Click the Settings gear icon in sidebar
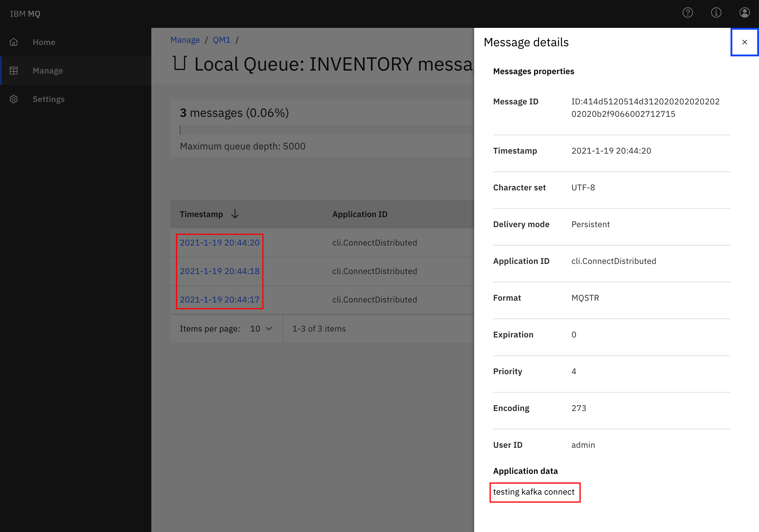Screen dimensions: 759x532 click(x=14, y=99)
